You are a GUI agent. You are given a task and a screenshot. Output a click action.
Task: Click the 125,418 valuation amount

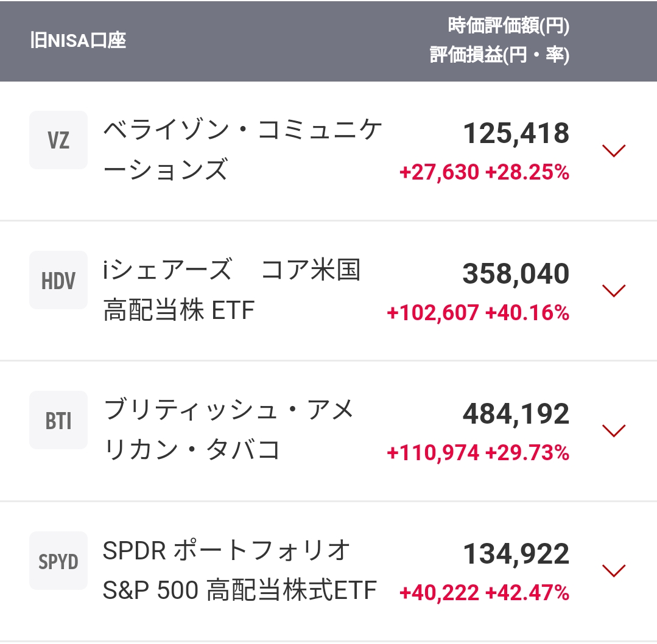tap(516, 133)
